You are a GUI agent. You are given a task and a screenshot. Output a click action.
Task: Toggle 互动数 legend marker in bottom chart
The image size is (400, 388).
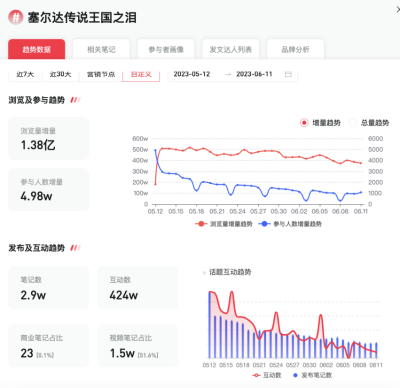pyautogui.click(x=256, y=375)
